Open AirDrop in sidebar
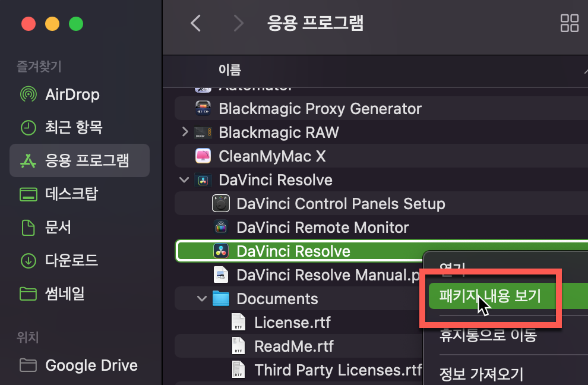 (x=72, y=94)
